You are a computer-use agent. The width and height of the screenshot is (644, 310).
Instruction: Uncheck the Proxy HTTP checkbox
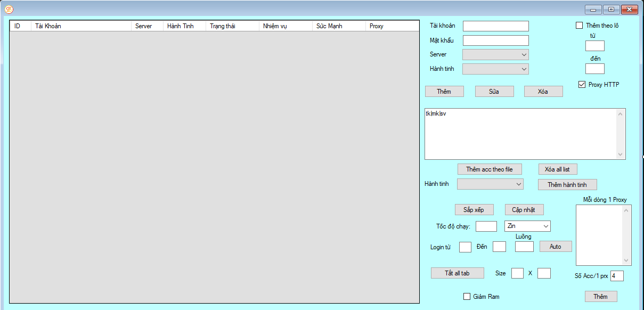pos(582,84)
